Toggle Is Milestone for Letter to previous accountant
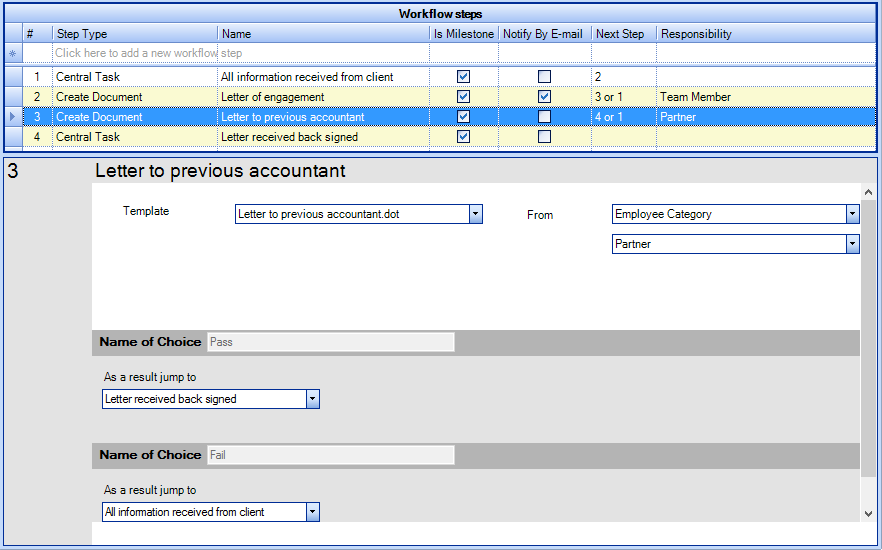This screenshot has height=550, width=882. pos(464,116)
